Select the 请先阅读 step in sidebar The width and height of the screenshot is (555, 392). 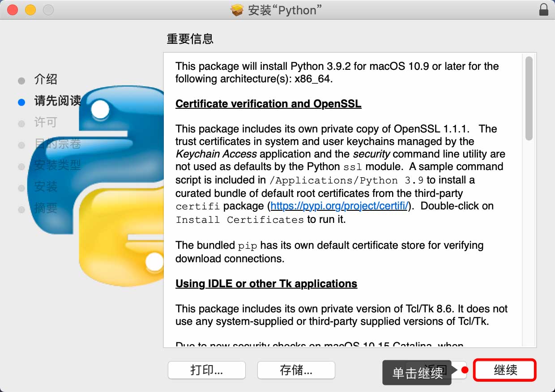57,101
